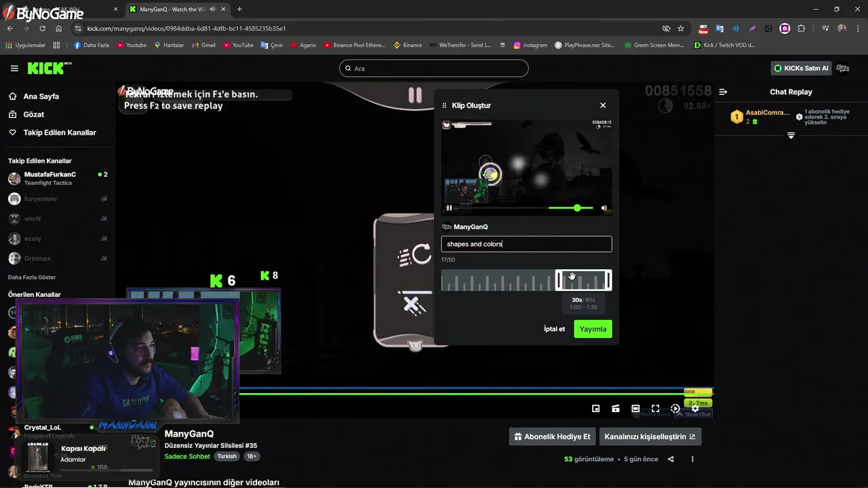Open Sadece Sohbet category link

pos(187,457)
